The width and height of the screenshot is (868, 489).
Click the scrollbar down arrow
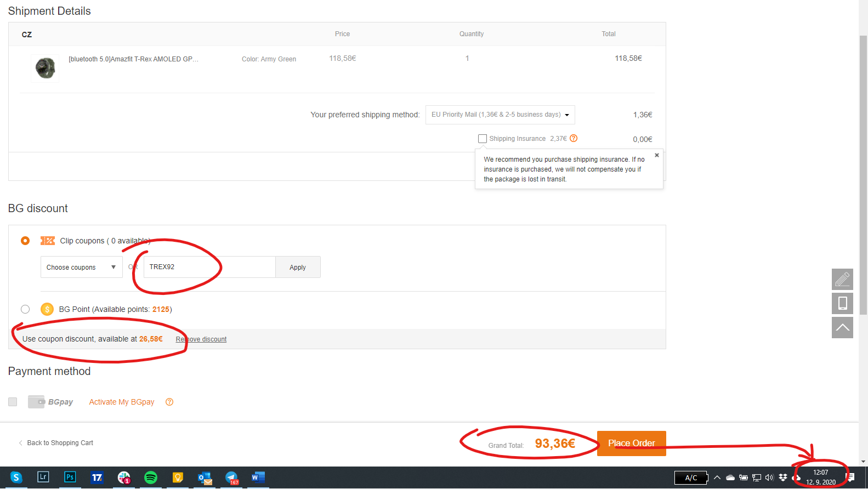point(864,462)
